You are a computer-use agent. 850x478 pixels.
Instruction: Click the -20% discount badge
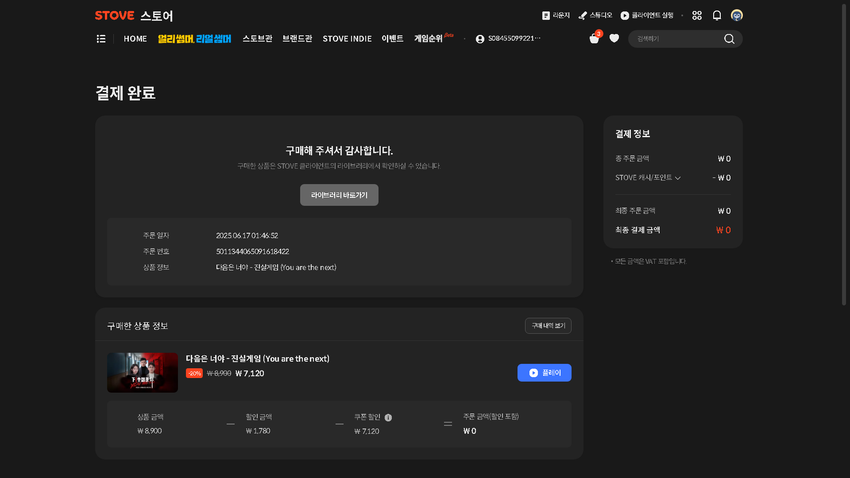pyautogui.click(x=194, y=373)
